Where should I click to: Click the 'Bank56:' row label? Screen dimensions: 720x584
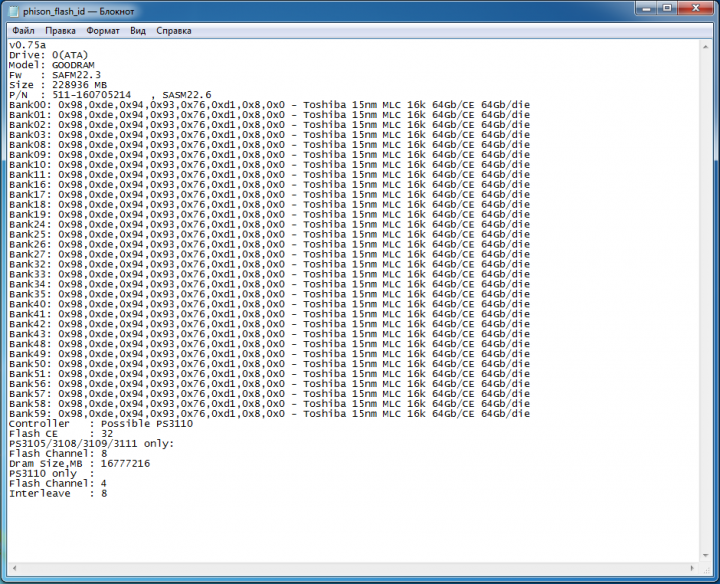pos(30,384)
